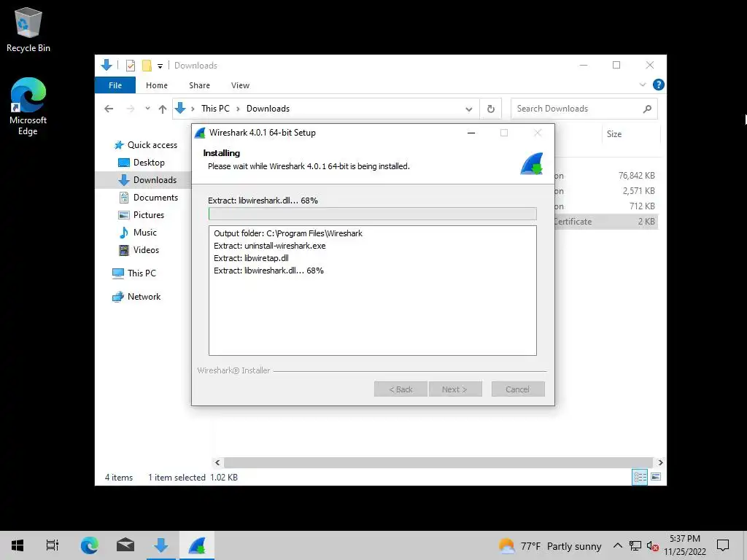Click the installer Cancel button
This screenshot has height=560, width=747.
pyautogui.click(x=518, y=389)
